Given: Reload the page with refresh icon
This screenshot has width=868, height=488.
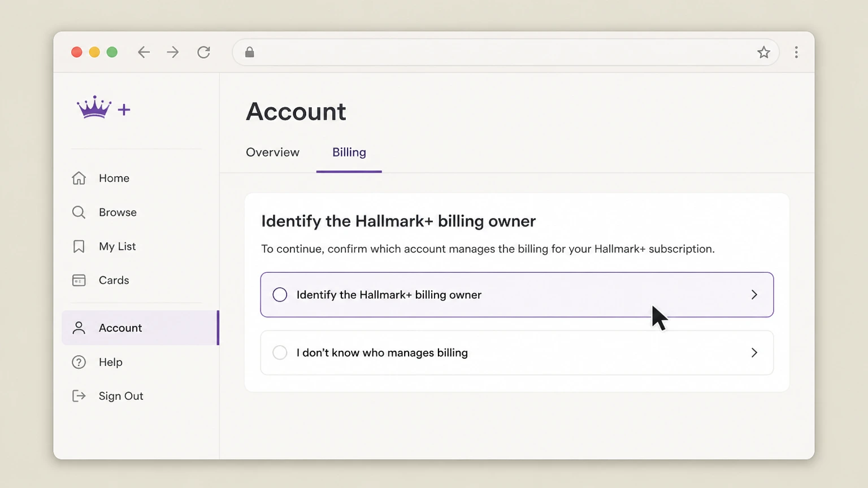Looking at the screenshot, I should tap(203, 53).
